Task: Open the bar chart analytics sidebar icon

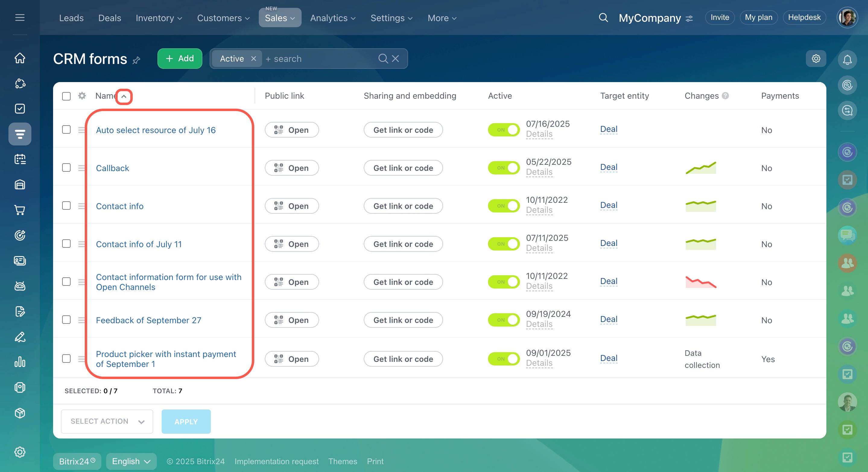Action: pos(20,362)
